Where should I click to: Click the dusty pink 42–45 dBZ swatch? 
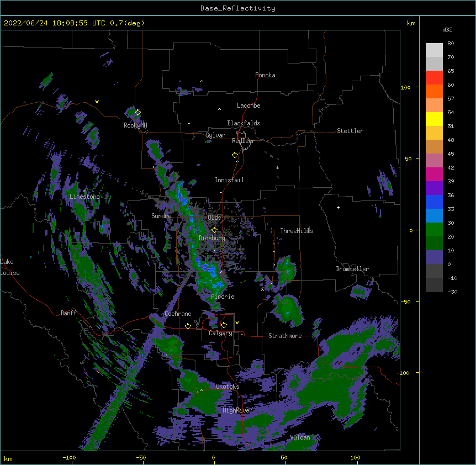point(434,161)
